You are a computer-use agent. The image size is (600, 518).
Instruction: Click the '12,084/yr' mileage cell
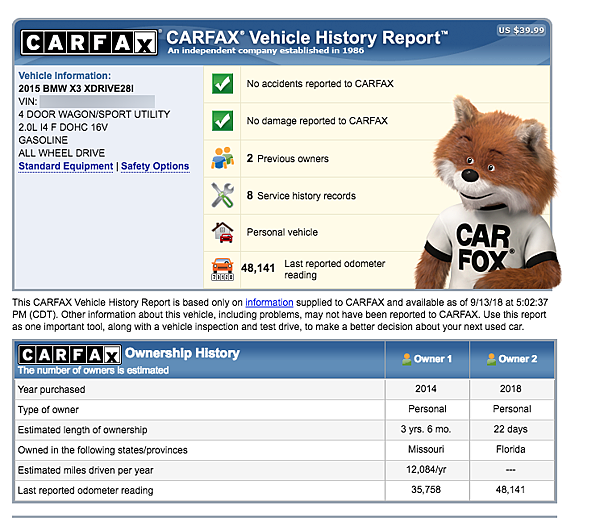pyautogui.click(x=426, y=469)
